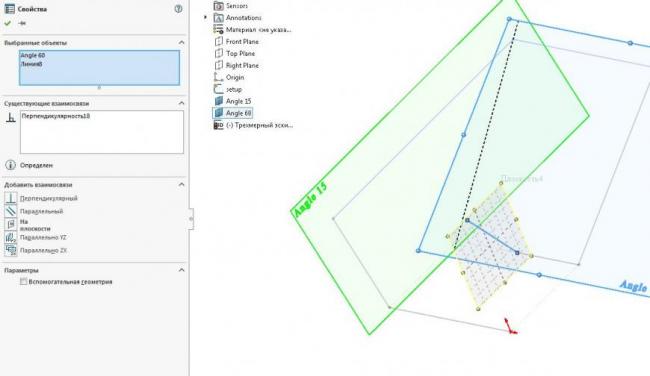
Task: Click the green Angle 15 plane label
Action: pyautogui.click(x=310, y=200)
